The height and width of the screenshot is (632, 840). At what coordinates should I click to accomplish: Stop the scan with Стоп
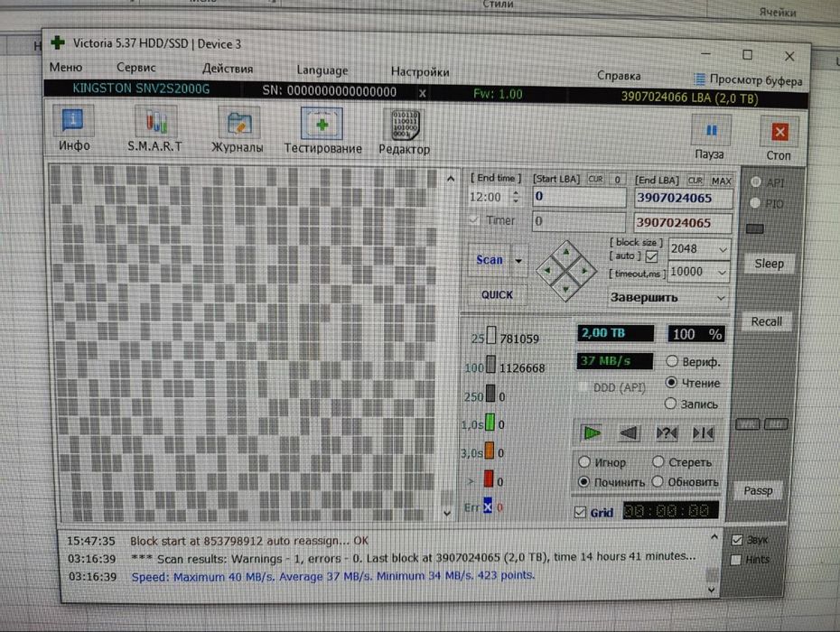[779, 139]
